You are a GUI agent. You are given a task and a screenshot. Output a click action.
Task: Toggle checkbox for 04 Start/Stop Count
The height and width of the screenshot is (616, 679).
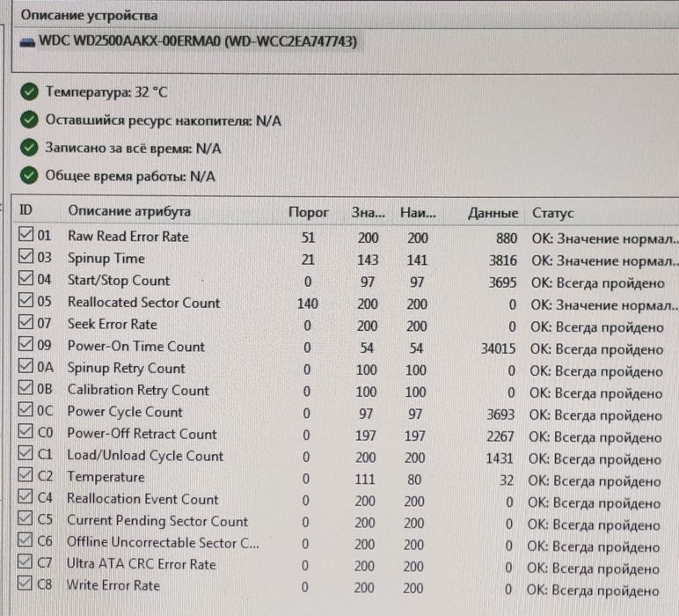click(x=26, y=278)
